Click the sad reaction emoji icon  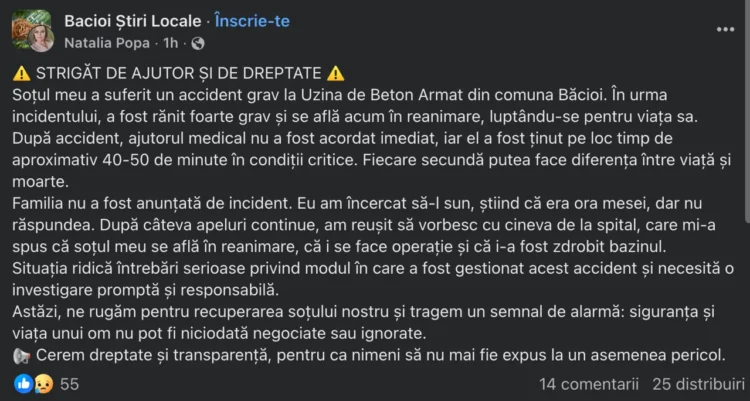pyautogui.click(x=44, y=384)
